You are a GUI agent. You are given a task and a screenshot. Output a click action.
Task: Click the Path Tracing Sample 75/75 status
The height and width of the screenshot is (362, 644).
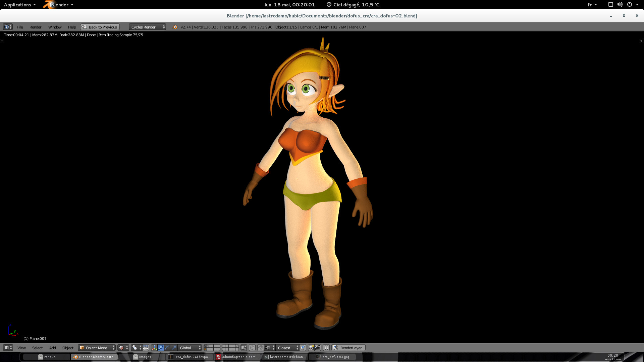point(121,35)
